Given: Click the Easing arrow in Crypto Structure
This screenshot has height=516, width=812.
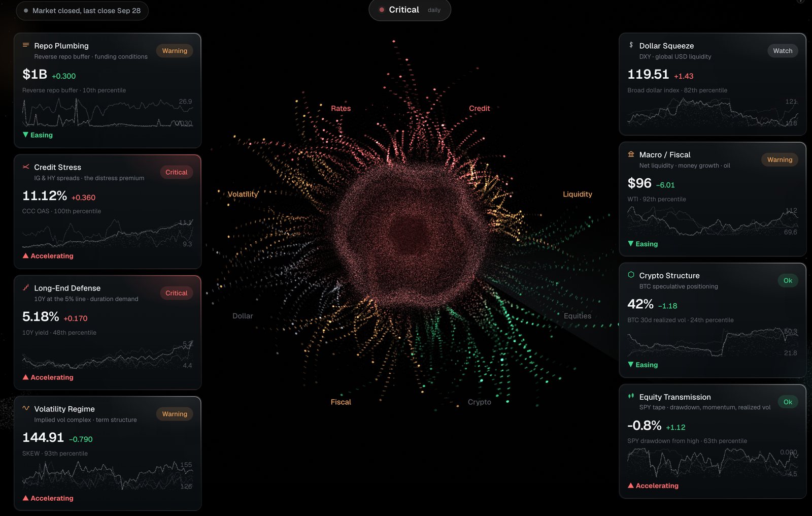Looking at the screenshot, I should click(x=630, y=365).
